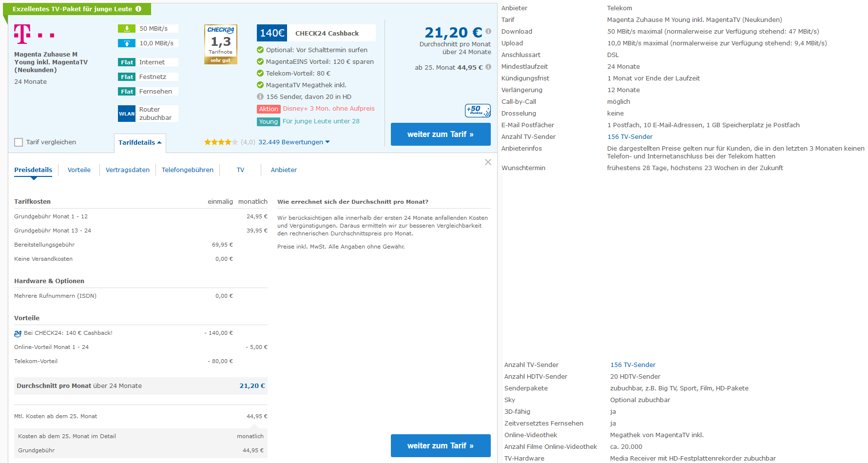This screenshot has width=868, height=463.
Task: Click Mtl. Kosten ab dem 25. Monat row
Action: coord(141,416)
